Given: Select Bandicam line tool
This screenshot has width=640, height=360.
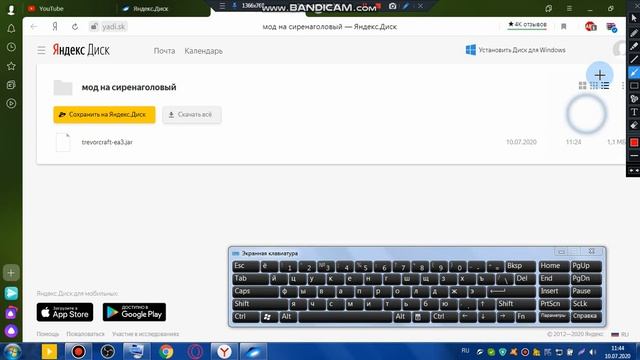Looking at the screenshot, I should coord(633,59).
